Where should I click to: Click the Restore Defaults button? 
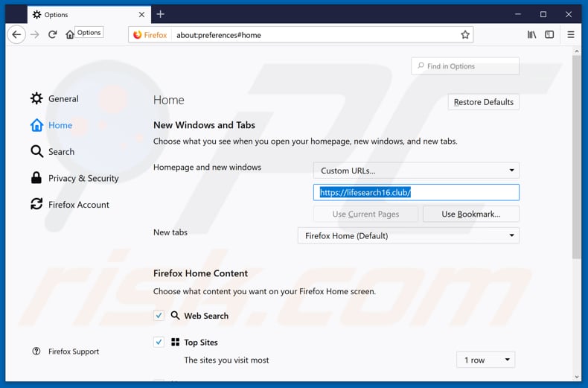(483, 102)
